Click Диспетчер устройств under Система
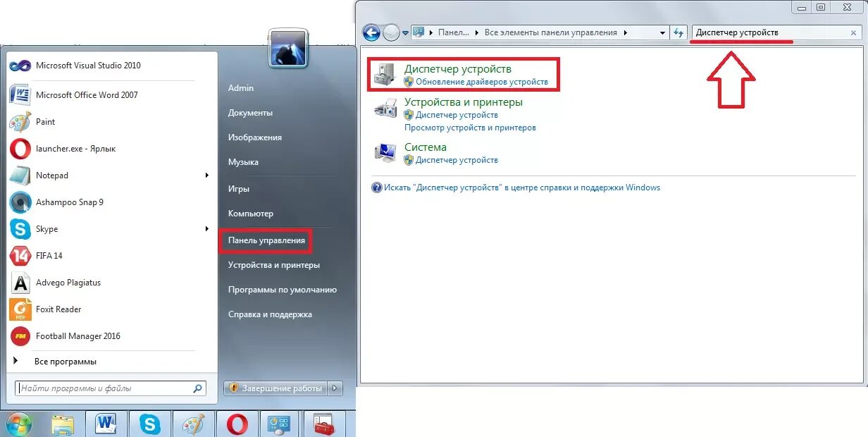This screenshot has height=437, width=868. click(457, 160)
